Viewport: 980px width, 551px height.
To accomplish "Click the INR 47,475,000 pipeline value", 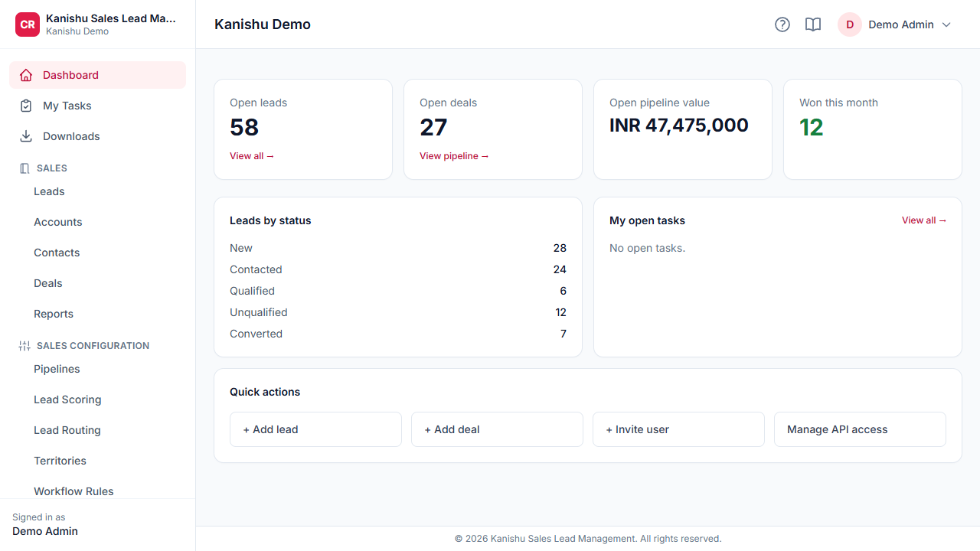I will pos(679,126).
